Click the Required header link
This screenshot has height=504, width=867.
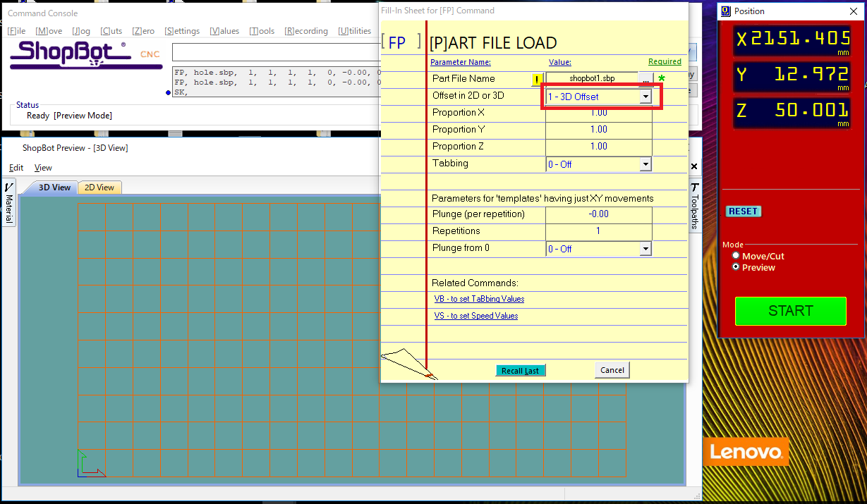[x=665, y=62]
